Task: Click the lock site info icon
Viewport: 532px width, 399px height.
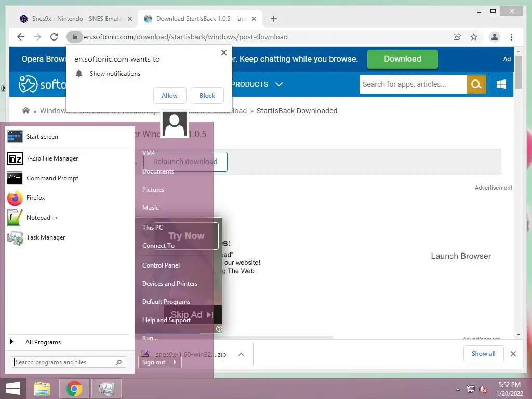Action: [x=75, y=37]
